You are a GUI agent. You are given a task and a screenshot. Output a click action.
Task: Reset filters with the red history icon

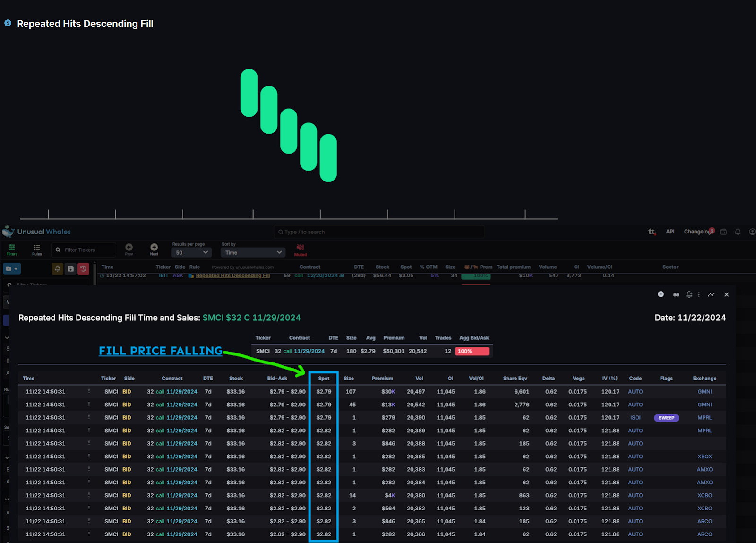[84, 268]
